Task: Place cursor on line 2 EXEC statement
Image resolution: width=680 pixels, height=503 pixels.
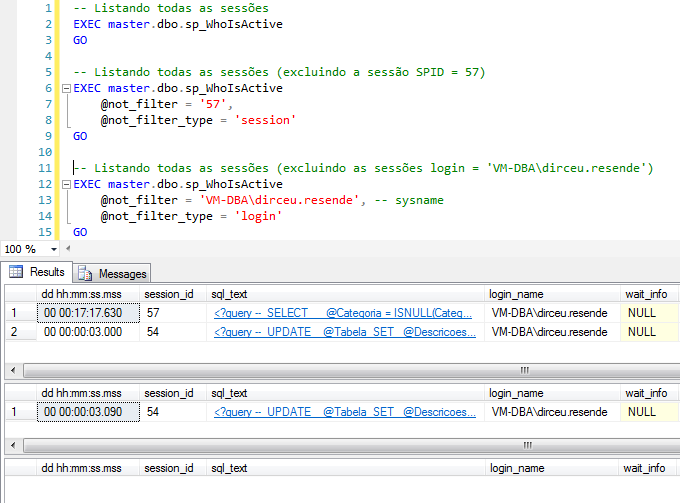Action: [178, 24]
